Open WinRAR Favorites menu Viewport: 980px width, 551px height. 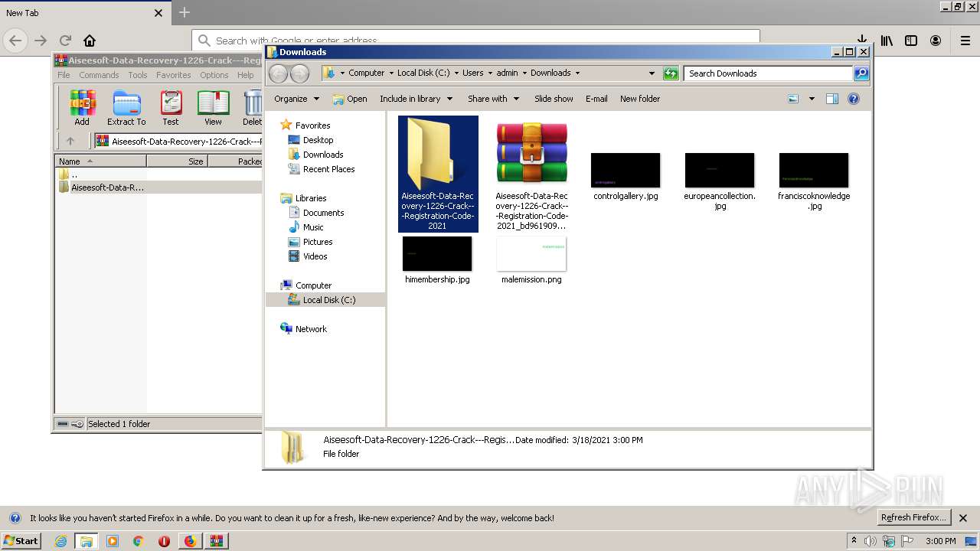tap(174, 75)
